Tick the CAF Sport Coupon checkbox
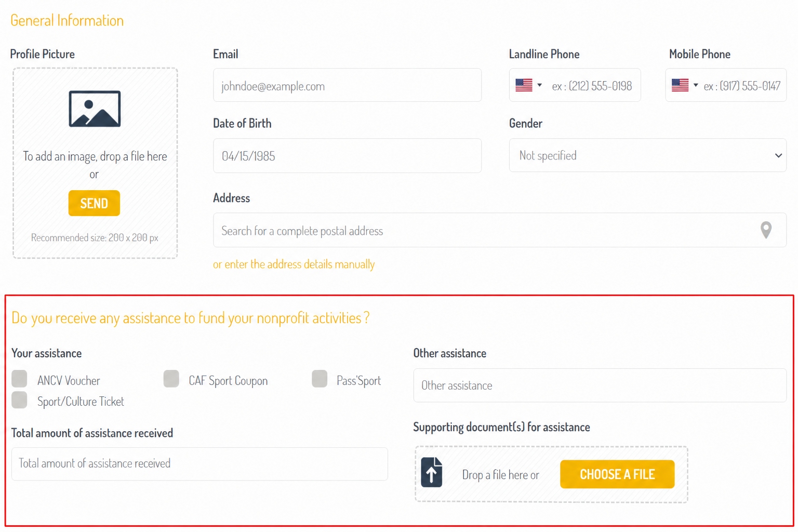The height and width of the screenshot is (532, 798). (171, 379)
